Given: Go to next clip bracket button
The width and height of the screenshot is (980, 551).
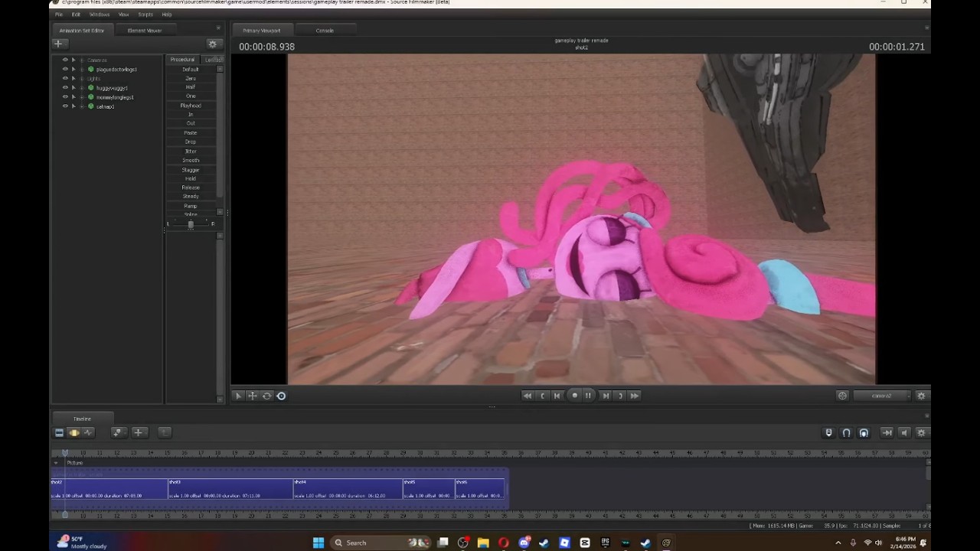Looking at the screenshot, I should pos(620,396).
